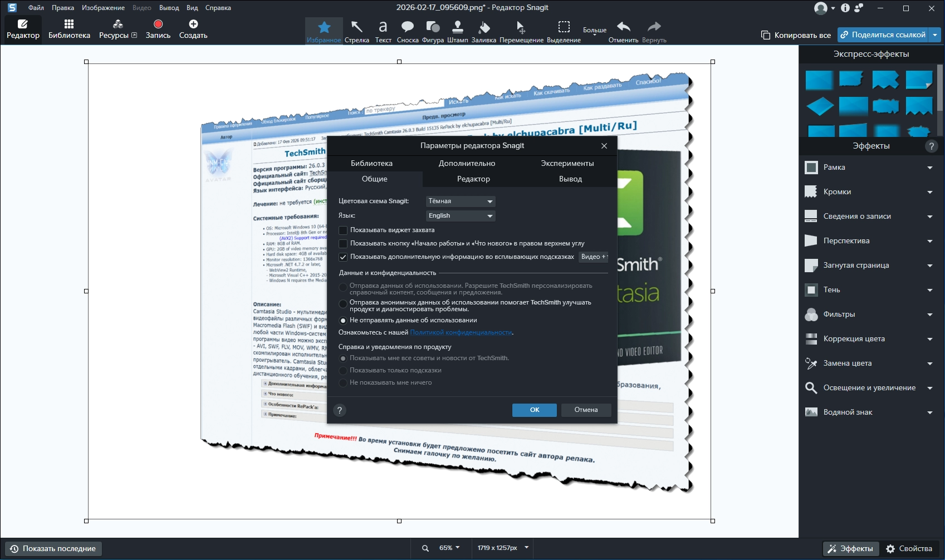Expand the Фильтры effect options
The width and height of the screenshot is (945, 560).
tap(930, 315)
